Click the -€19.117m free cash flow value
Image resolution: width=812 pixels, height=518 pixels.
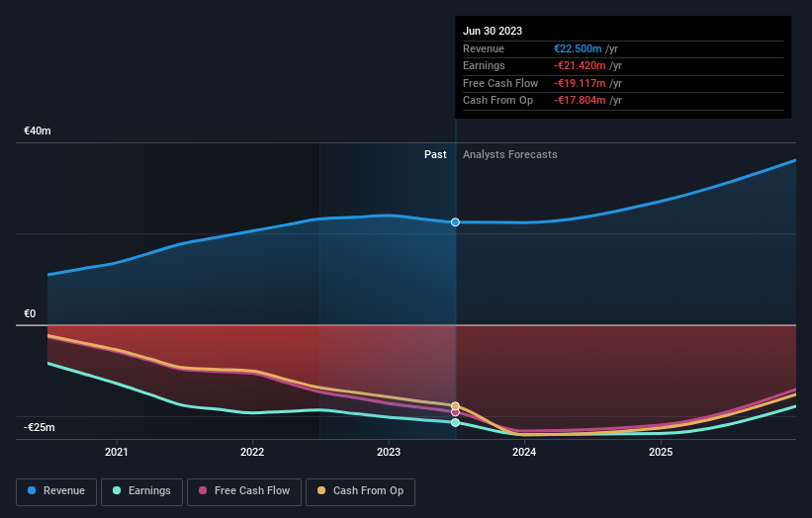pos(580,83)
